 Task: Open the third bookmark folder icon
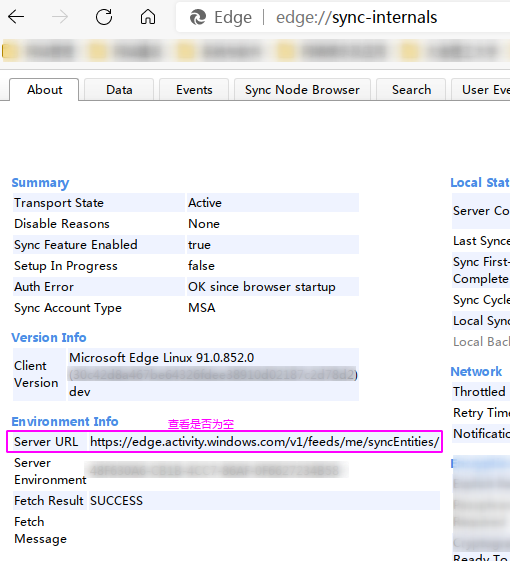pos(185,51)
